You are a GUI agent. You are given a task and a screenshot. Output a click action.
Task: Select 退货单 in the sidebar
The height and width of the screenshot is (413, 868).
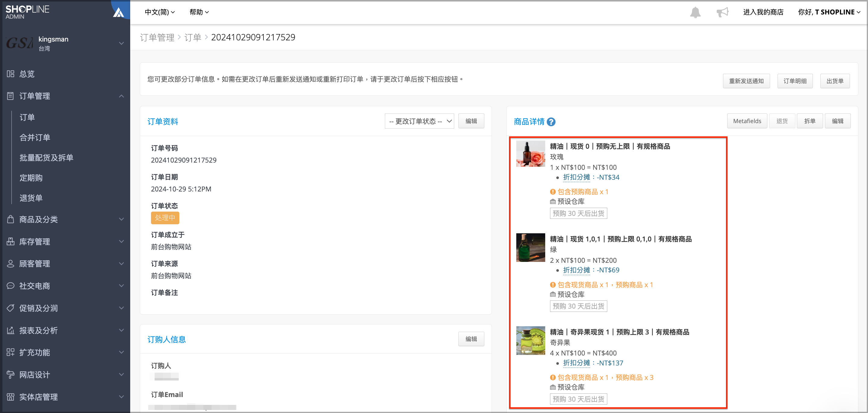coord(31,198)
